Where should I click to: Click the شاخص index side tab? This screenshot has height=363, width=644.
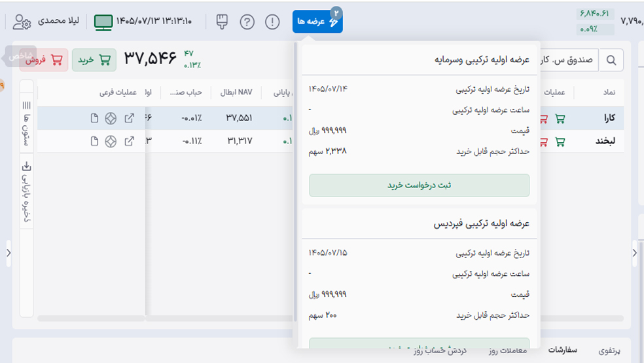(x=20, y=56)
